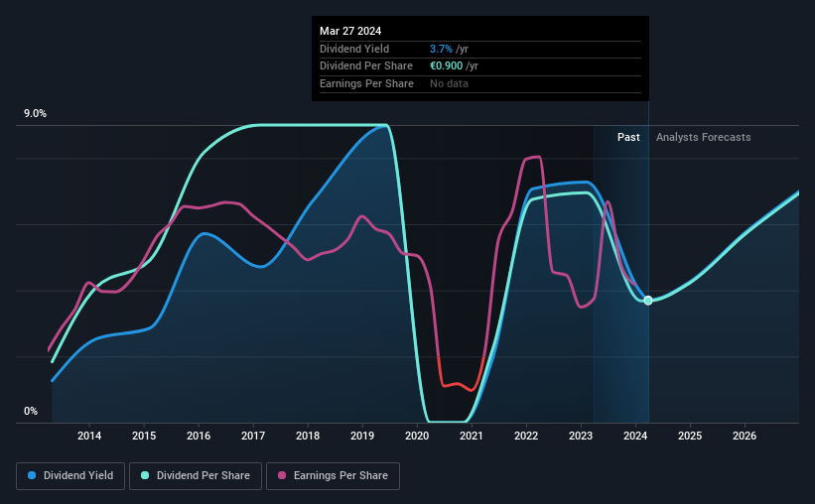Click the €0.900 dividend per share value

tap(446, 66)
